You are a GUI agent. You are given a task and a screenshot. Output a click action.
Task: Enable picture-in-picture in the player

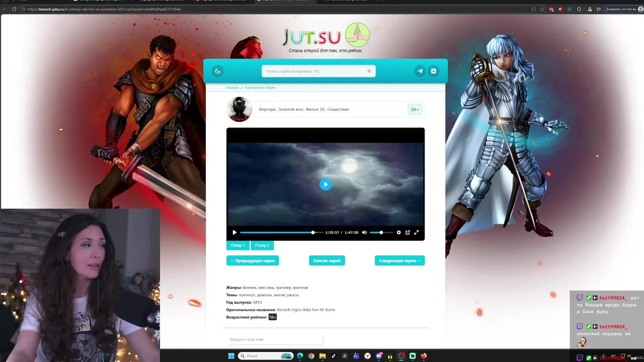(408, 232)
